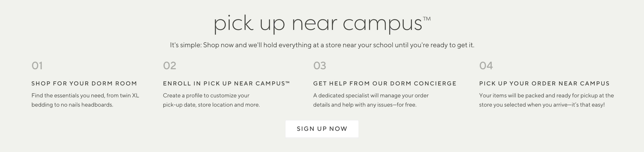Image resolution: width=644 pixels, height=152 pixels.
Task: Click the 'Enroll in Pick Up Near Campus' heading
Action: point(226,84)
